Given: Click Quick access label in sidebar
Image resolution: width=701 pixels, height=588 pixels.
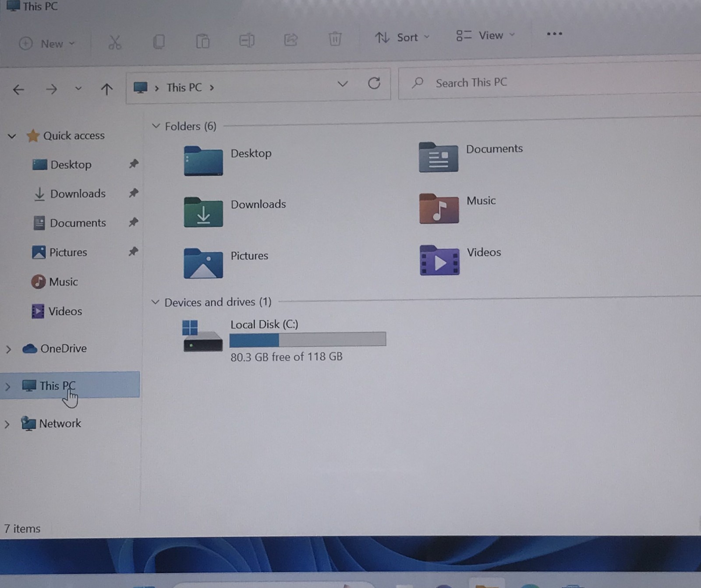Looking at the screenshot, I should click(x=74, y=136).
